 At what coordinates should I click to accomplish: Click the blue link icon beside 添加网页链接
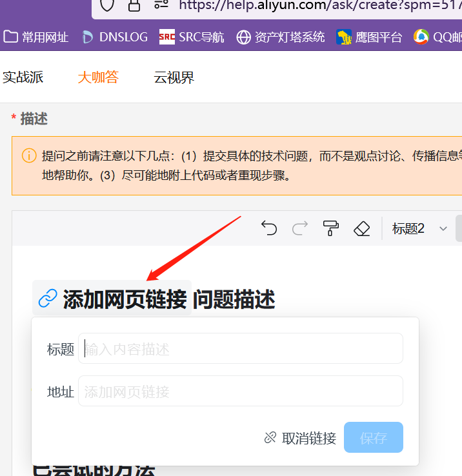(48, 299)
